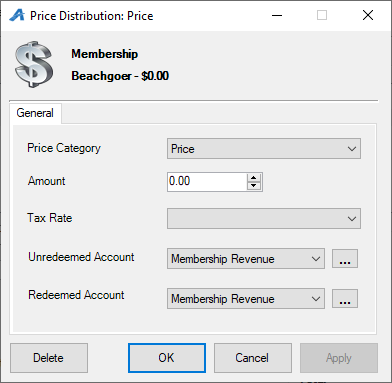Screen dimensions: 392x383
Task: Click the Delete button
Action: click(x=49, y=358)
